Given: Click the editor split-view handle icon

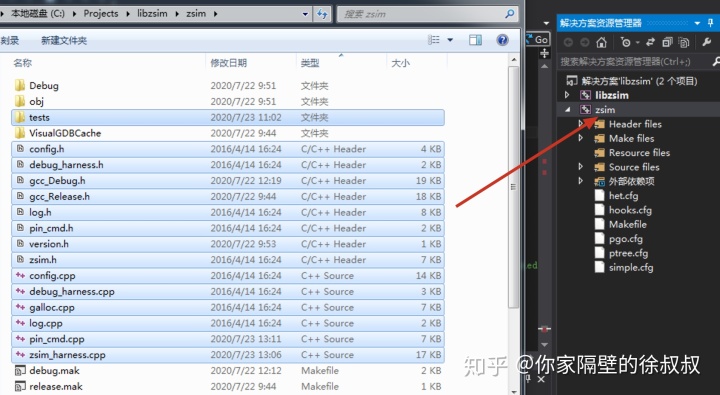Looking at the screenshot, I should pos(545,53).
